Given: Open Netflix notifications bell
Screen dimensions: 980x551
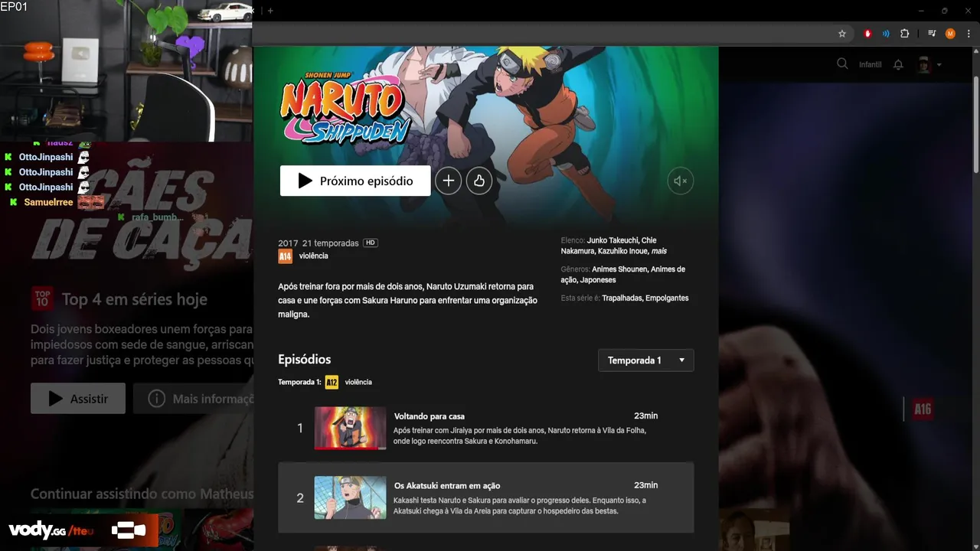Looking at the screenshot, I should point(899,65).
